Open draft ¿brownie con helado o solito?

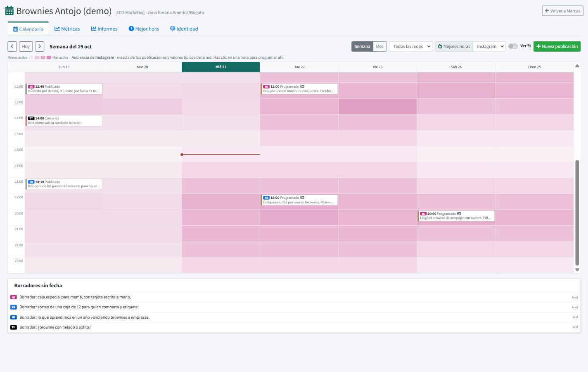[294, 327]
